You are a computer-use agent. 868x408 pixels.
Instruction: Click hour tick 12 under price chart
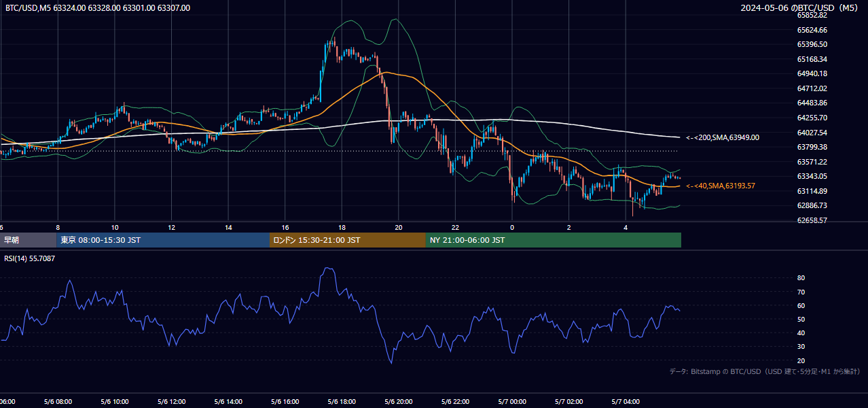[172, 227]
